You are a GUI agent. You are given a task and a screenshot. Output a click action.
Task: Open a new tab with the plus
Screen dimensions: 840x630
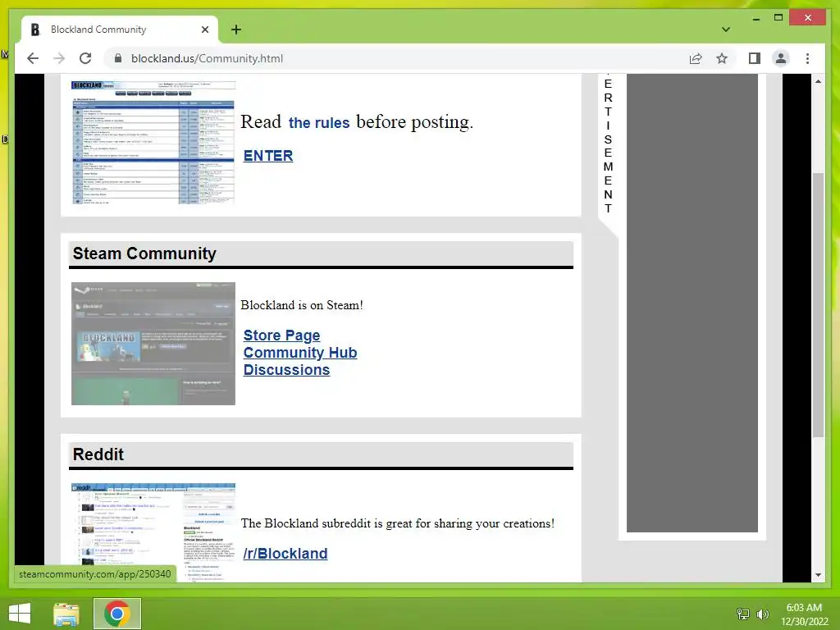[235, 30]
